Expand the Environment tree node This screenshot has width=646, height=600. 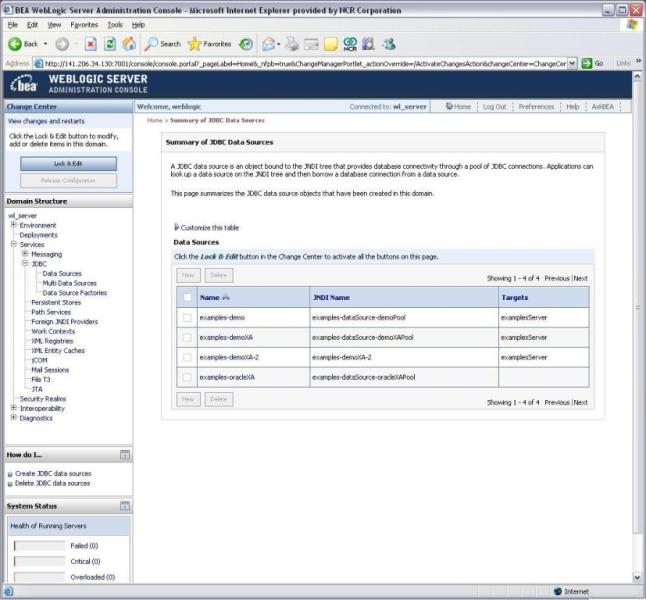[14, 225]
